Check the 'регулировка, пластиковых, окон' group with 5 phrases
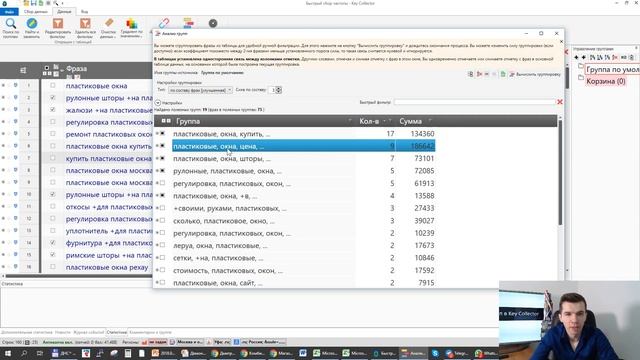This screenshot has width=640, height=360. (x=162, y=183)
